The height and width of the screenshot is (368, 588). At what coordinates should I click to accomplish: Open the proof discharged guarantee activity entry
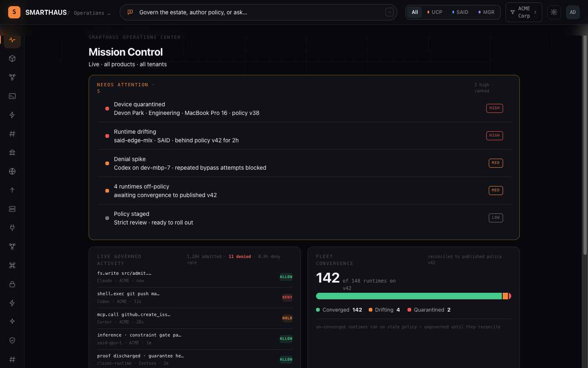195,359
